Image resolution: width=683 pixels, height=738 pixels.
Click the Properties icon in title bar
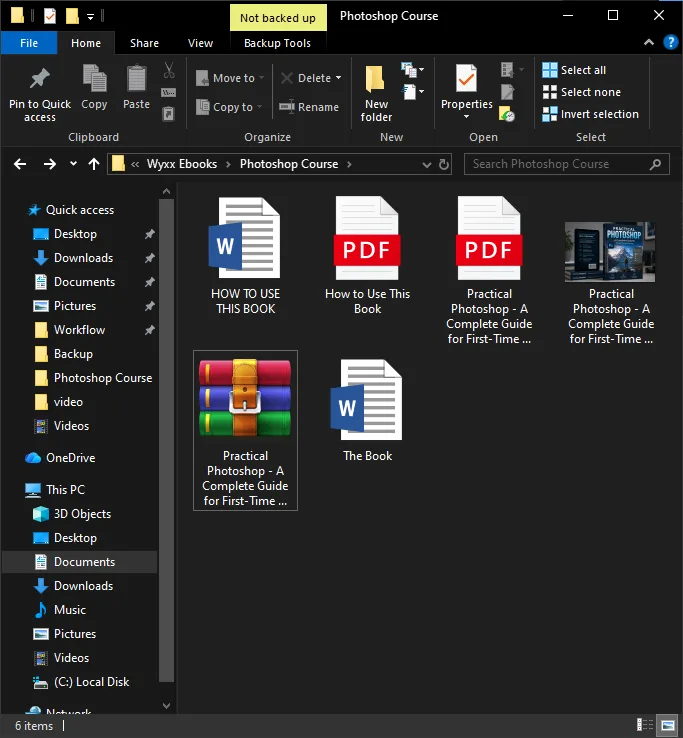[x=49, y=16]
